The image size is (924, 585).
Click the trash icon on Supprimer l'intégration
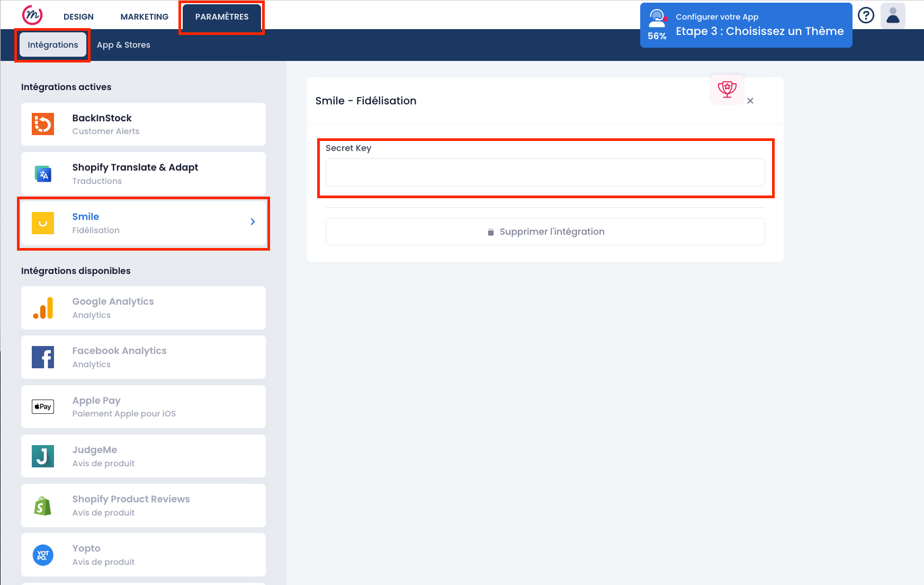[x=491, y=232]
